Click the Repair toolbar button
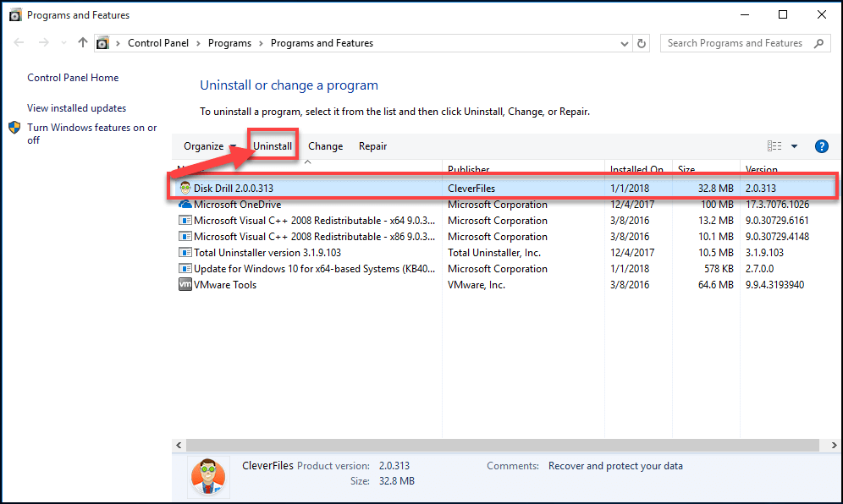The image size is (843, 504). click(x=372, y=146)
